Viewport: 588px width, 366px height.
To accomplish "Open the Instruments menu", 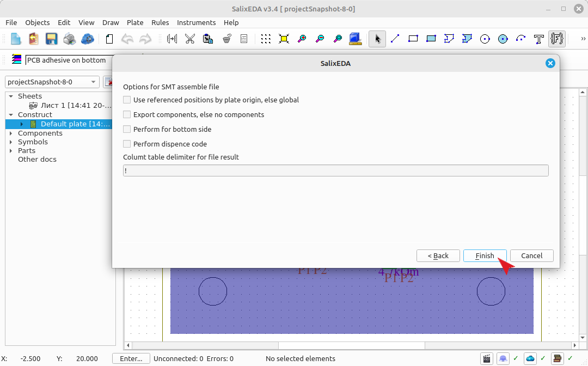I will point(196,22).
